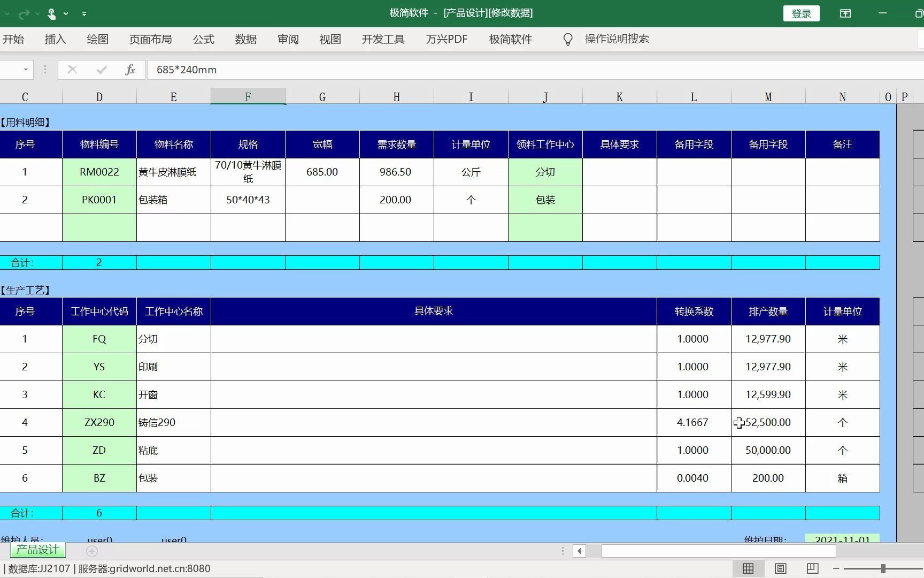Select the 极简软件 ribbon tab

510,39
